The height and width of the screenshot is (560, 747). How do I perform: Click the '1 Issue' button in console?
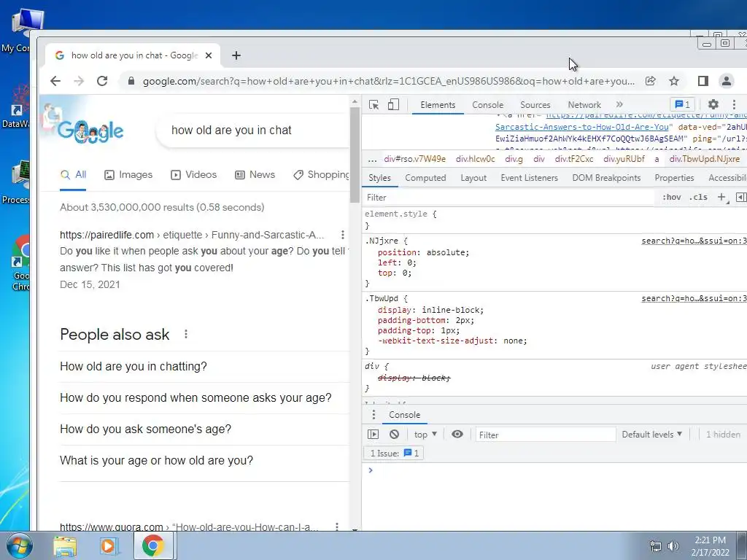(395, 454)
